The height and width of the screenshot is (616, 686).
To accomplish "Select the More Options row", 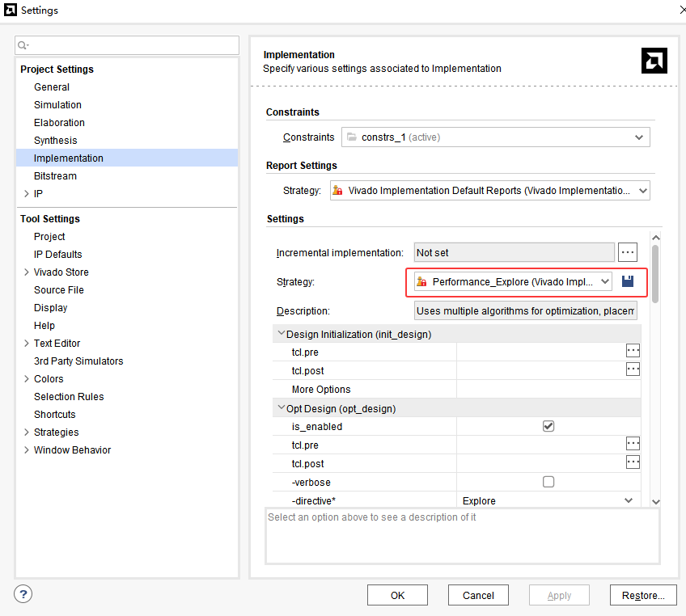I will pos(457,389).
